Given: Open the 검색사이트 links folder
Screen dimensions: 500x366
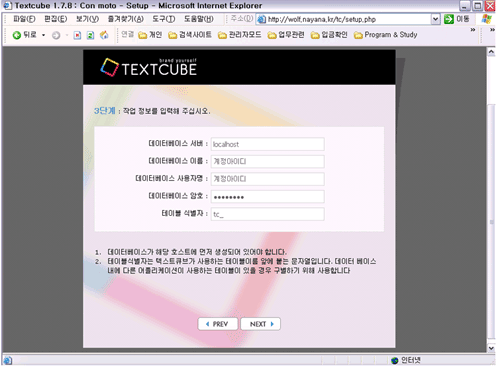Looking at the screenshot, I should tap(190, 35).
